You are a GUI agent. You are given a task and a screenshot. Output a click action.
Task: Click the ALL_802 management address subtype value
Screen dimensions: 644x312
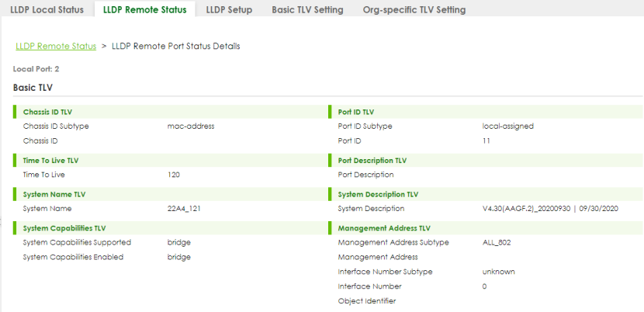pos(497,242)
